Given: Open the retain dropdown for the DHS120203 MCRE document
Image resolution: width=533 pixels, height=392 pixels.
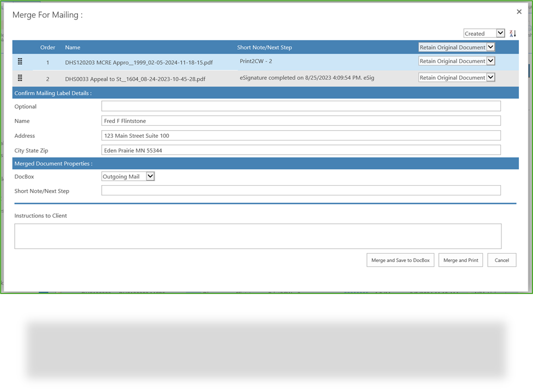Looking at the screenshot, I should pos(491,61).
